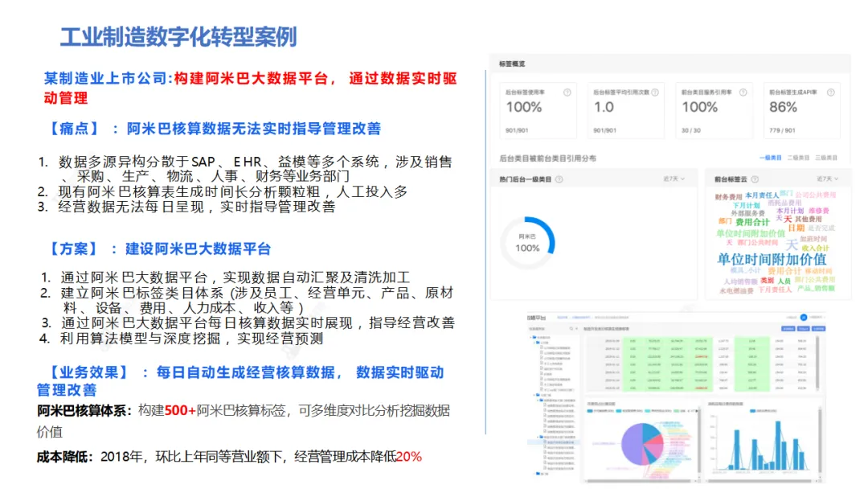The width and height of the screenshot is (868, 489).
Task: Click the line starting 成本降低
Action: coord(229,456)
